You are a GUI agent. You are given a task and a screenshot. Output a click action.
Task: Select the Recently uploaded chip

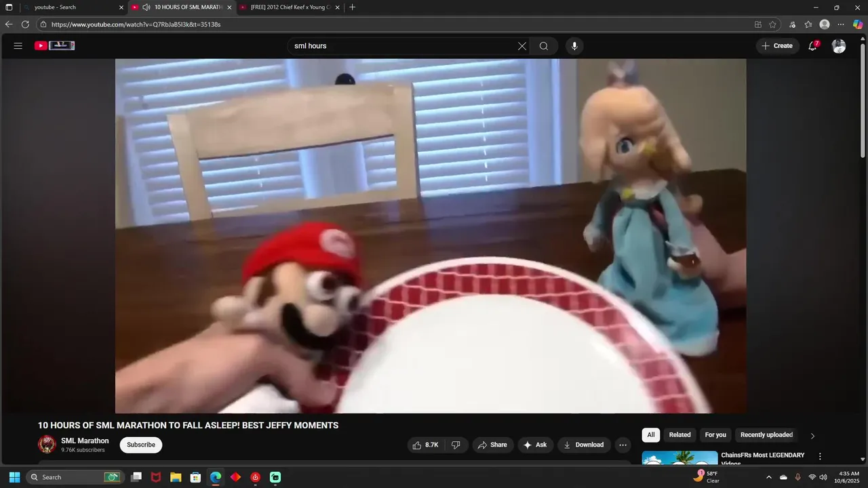click(766, 435)
